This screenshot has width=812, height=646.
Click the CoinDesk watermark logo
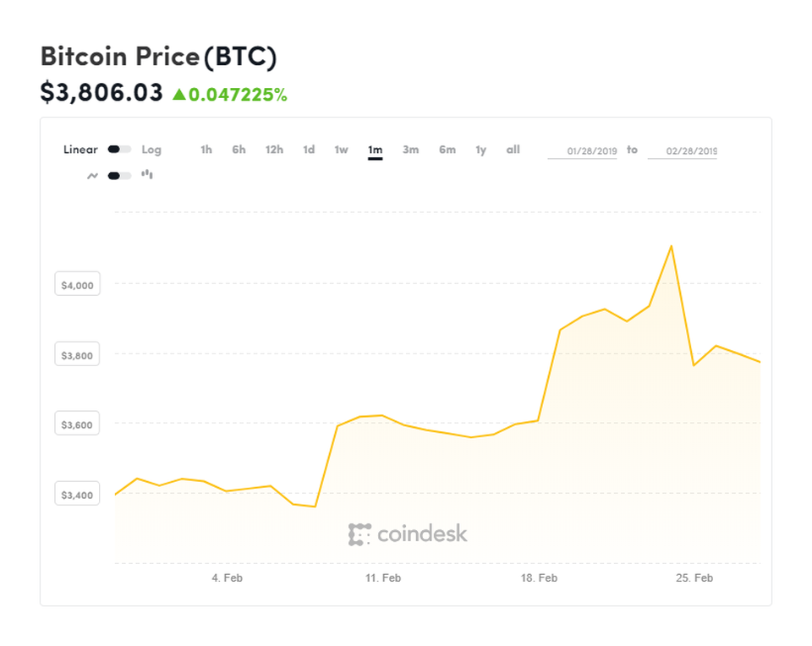[x=408, y=534]
